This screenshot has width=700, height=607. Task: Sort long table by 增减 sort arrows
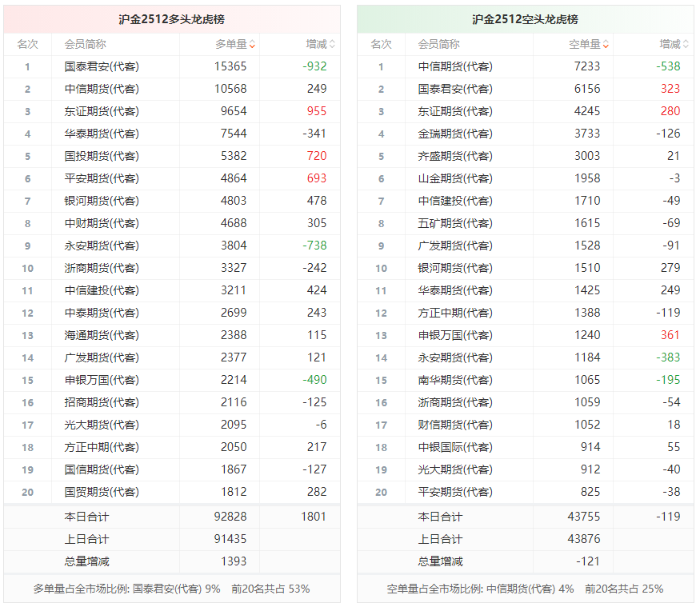pos(332,44)
